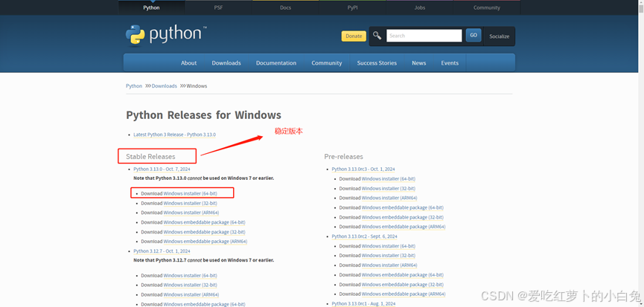Viewport: 644px width, 307px height.
Task: Open the Community navigation menu item
Action: (x=327, y=63)
